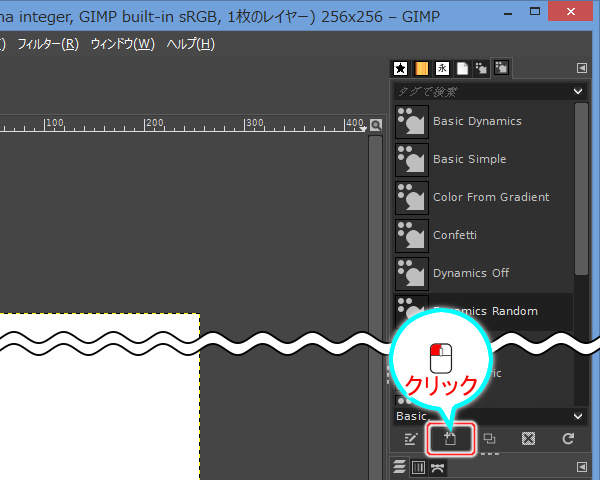Click the refresh dynamics icon
600x480 pixels.
point(568,438)
